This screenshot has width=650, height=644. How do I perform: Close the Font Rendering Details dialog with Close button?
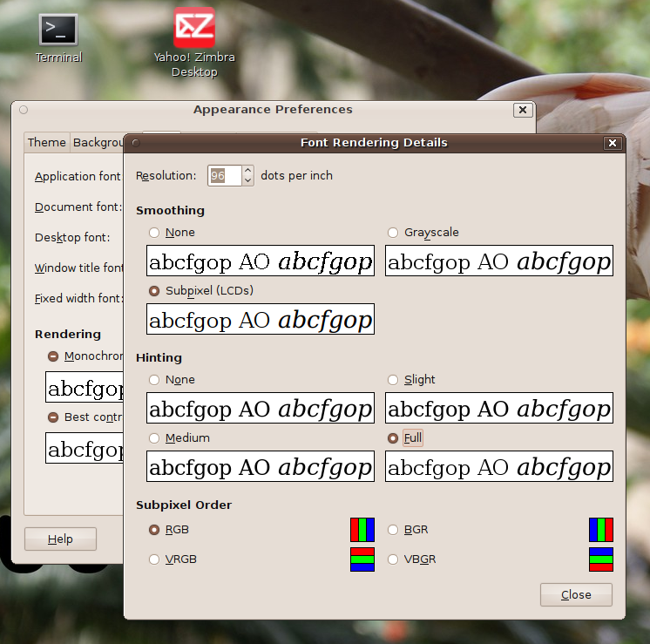click(576, 595)
